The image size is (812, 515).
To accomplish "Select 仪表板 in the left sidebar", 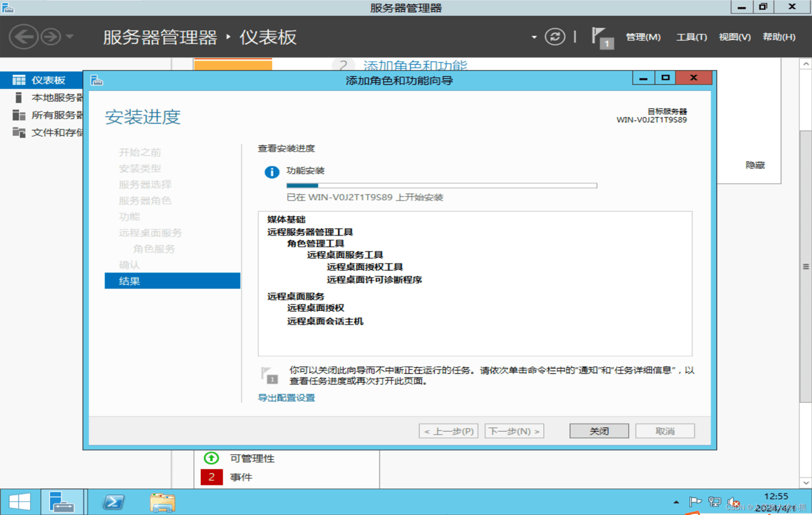I will [x=48, y=80].
